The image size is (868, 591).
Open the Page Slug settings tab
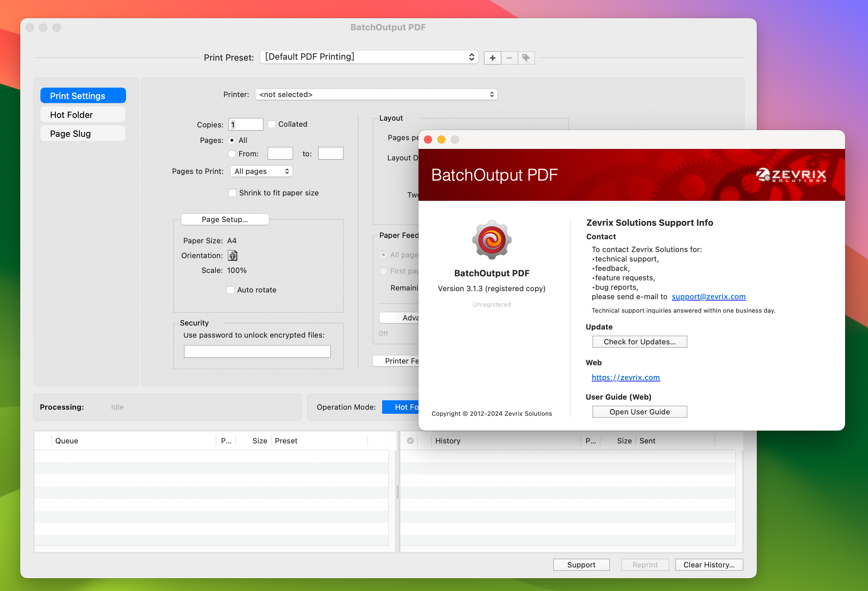pos(83,133)
